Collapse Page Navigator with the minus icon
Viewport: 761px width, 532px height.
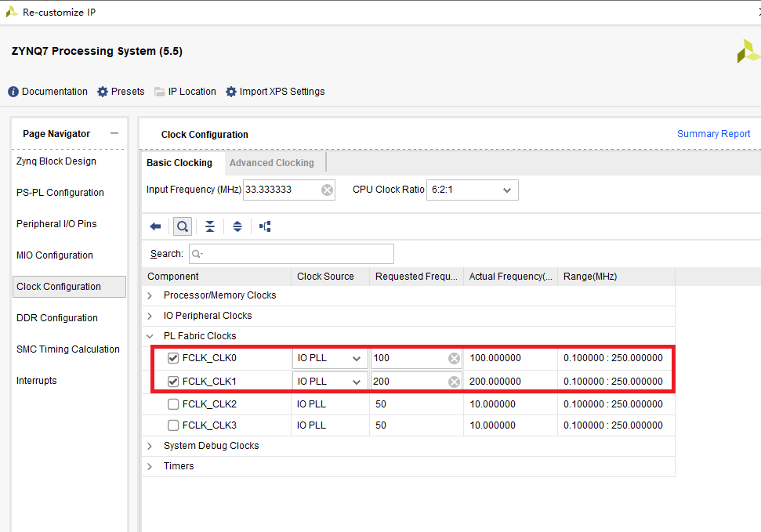click(114, 133)
